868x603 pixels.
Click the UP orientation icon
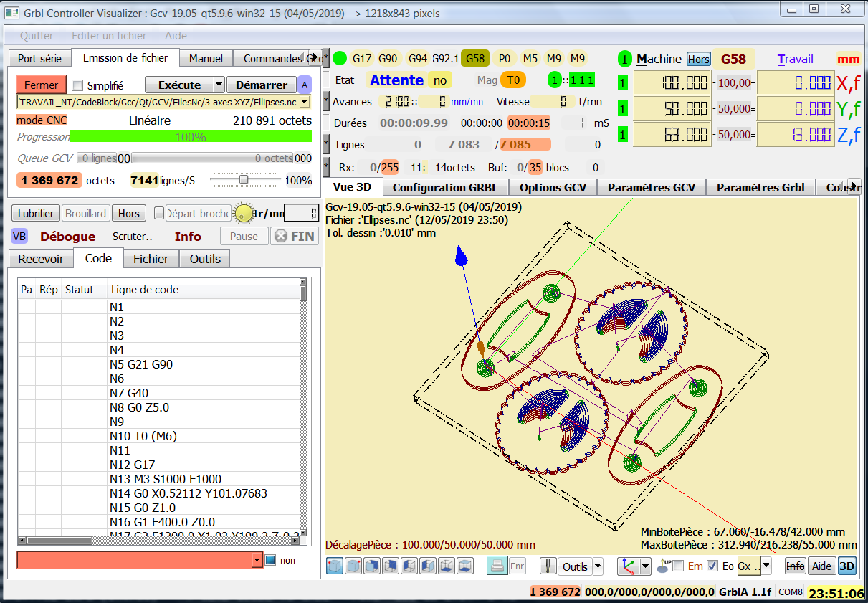663,566
